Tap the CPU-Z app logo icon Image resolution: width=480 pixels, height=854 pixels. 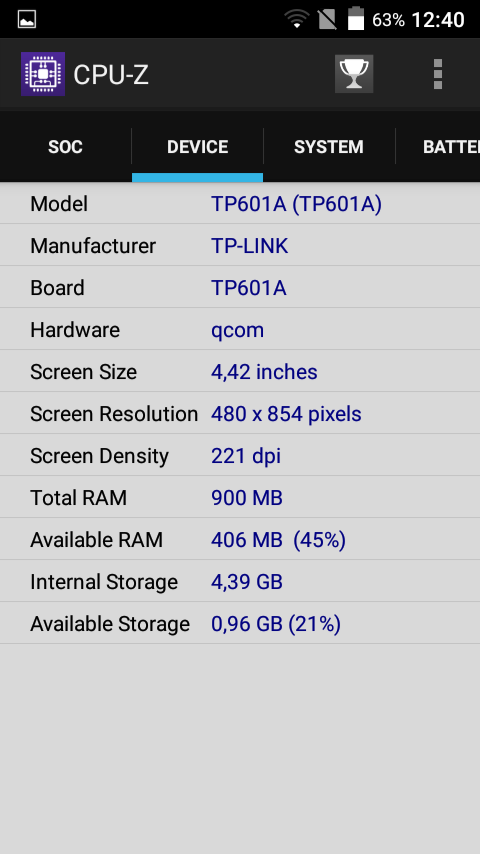42,74
